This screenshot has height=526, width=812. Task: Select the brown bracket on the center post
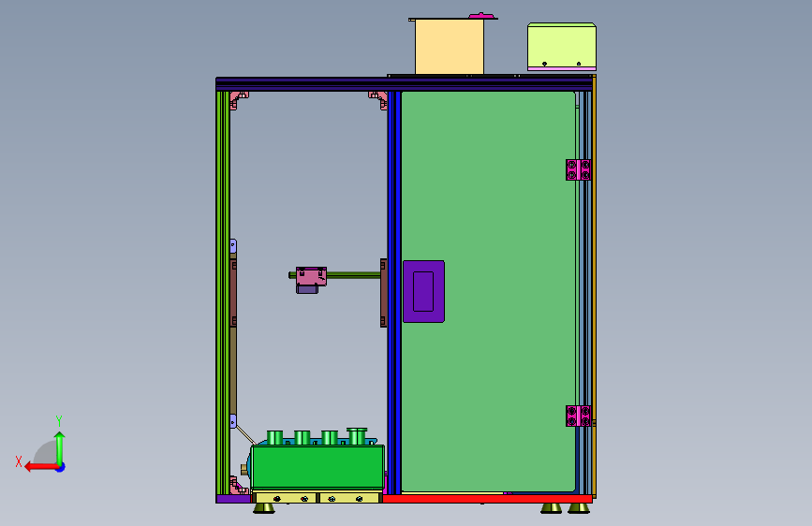pos(384,293)
